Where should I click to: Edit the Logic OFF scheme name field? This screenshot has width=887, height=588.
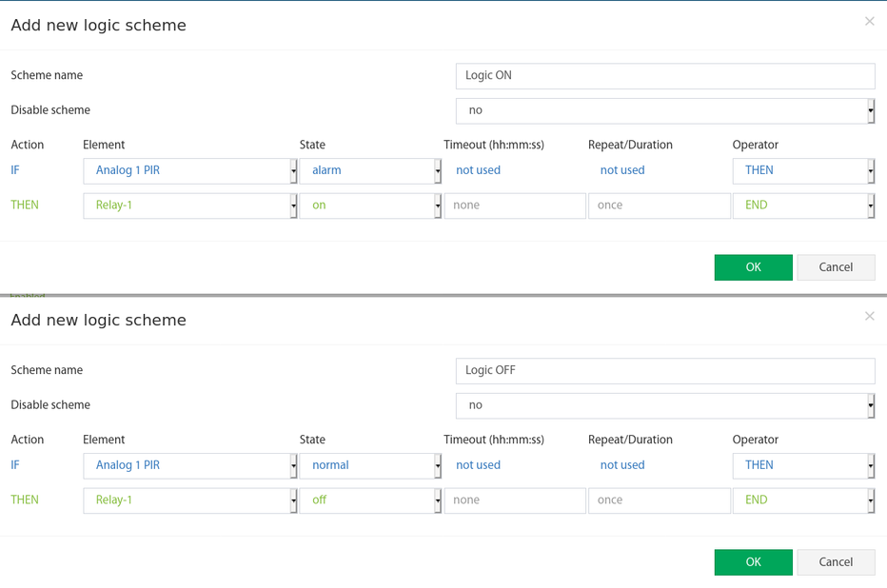pyautogui.click(x=665, y=371)
